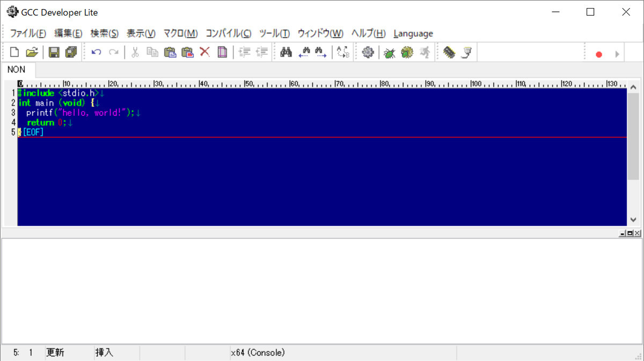Undo the last edit
Viewport: 644px width, 361px height.
coord(97,53)
